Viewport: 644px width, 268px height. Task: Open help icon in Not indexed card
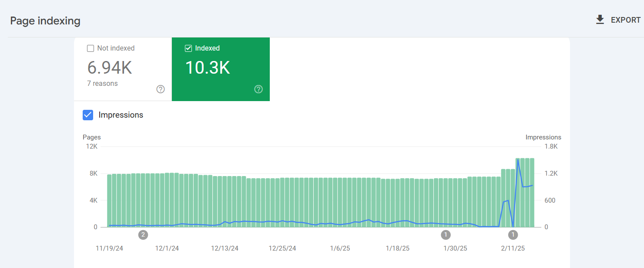pyautogui.click(x=161, y=89)
